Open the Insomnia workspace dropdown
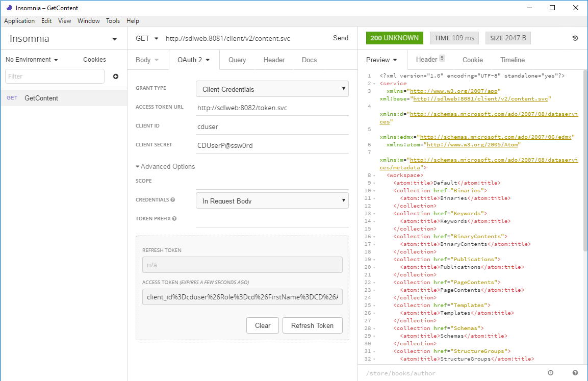 click(114, 39)
